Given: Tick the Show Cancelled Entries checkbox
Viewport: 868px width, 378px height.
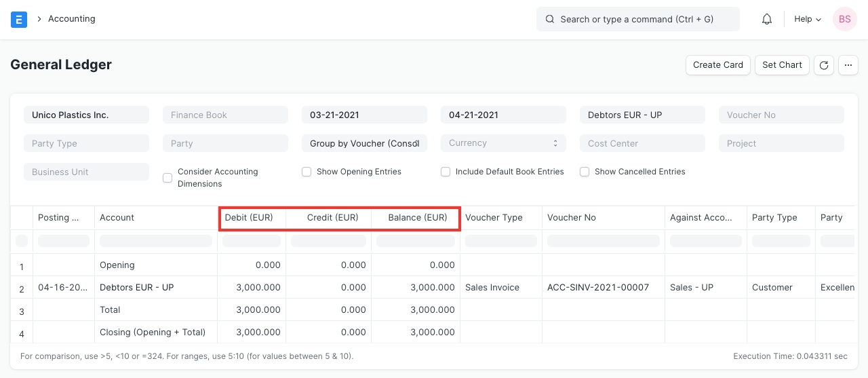Looking at the screenshot, I should (x=585, y=172).
